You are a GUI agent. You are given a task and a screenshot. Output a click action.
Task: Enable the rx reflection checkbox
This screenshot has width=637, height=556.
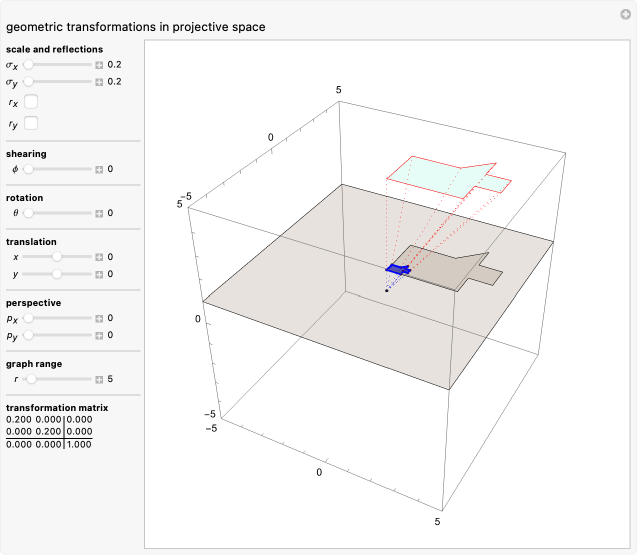32,102
